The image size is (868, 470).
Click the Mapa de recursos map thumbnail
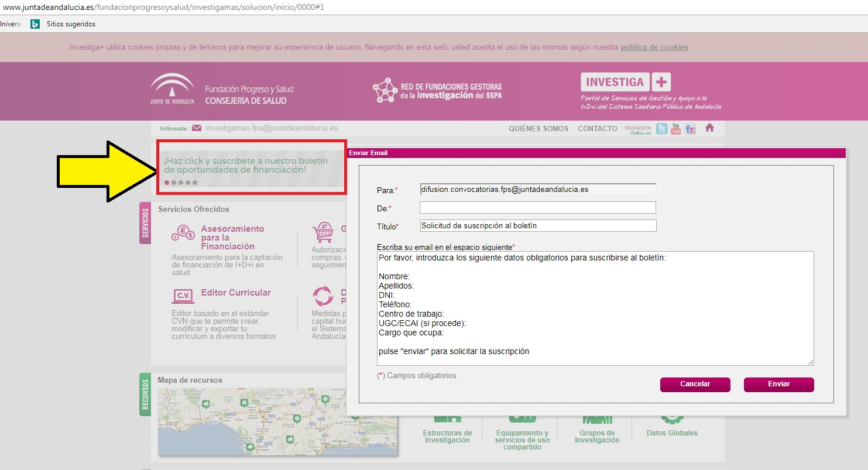[277, 421]
